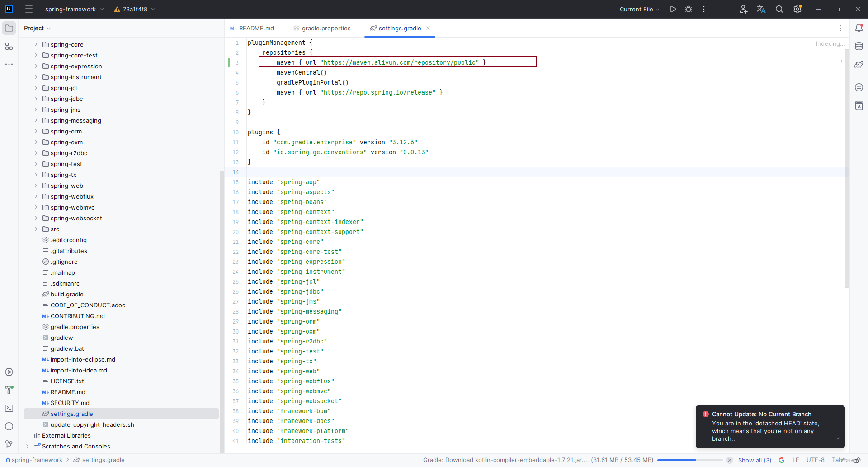
Task: Open Database tool window icon
Action: tap(859, 46)
